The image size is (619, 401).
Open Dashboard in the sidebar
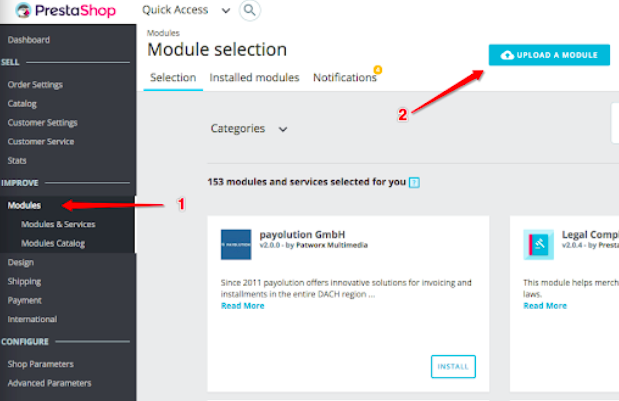click(x=29, y=40)
